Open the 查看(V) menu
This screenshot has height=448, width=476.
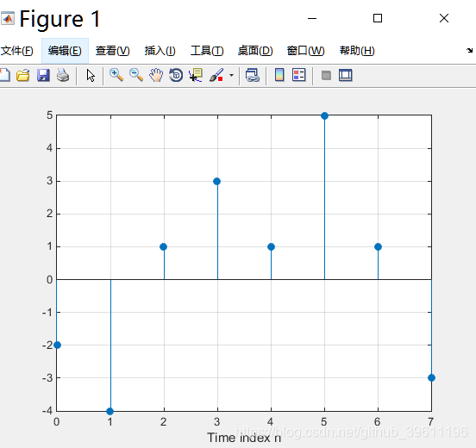(113, 51)
